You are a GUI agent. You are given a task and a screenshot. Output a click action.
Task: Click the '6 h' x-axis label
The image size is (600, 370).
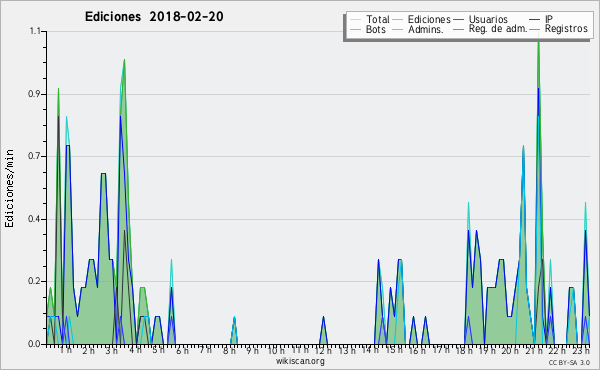pos(182,350)
